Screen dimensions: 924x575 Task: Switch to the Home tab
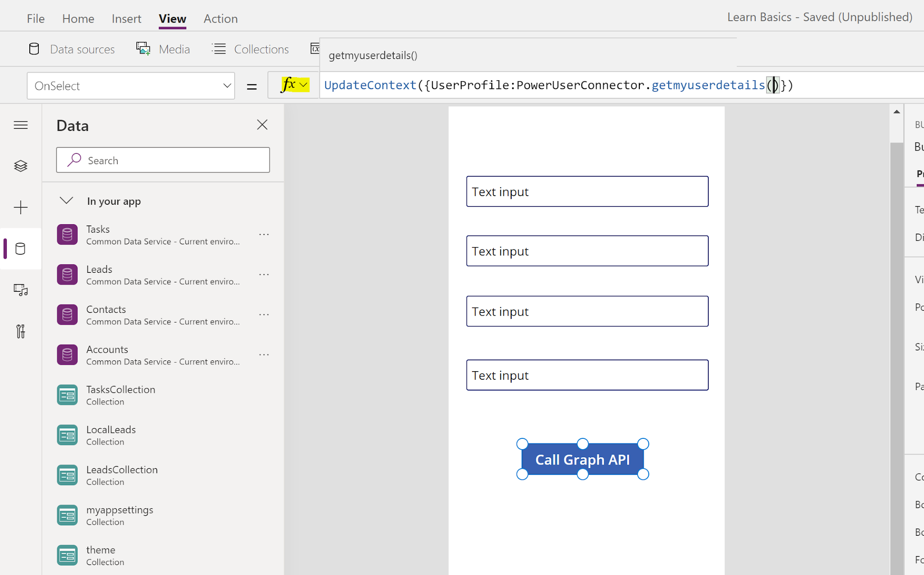click(x=78, y=18)
